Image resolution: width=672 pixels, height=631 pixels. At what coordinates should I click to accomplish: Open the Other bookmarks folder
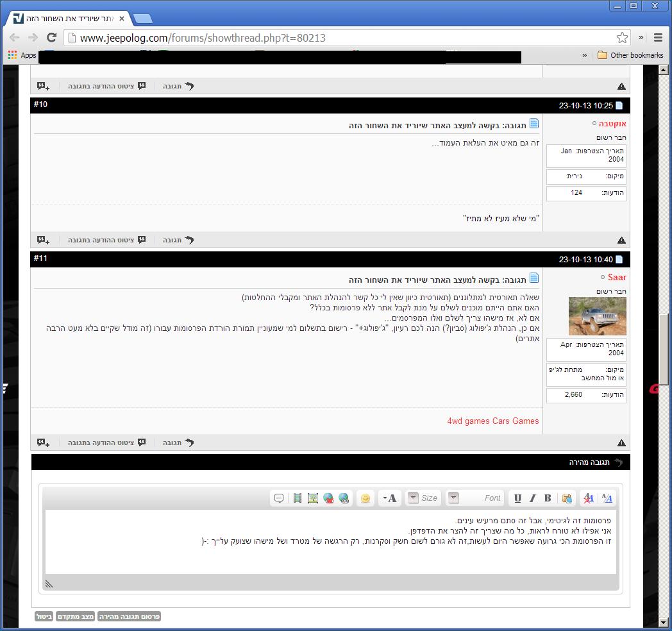click(x=630, y=55)
